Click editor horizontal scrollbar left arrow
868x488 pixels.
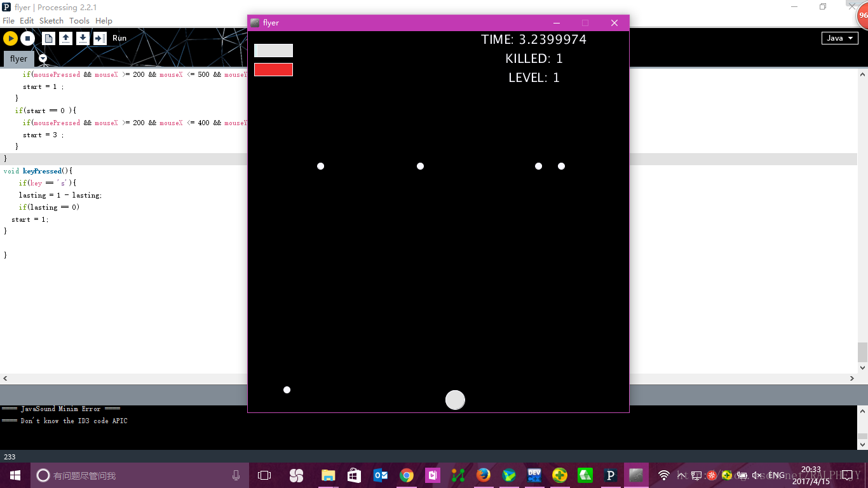pos(5,378)
